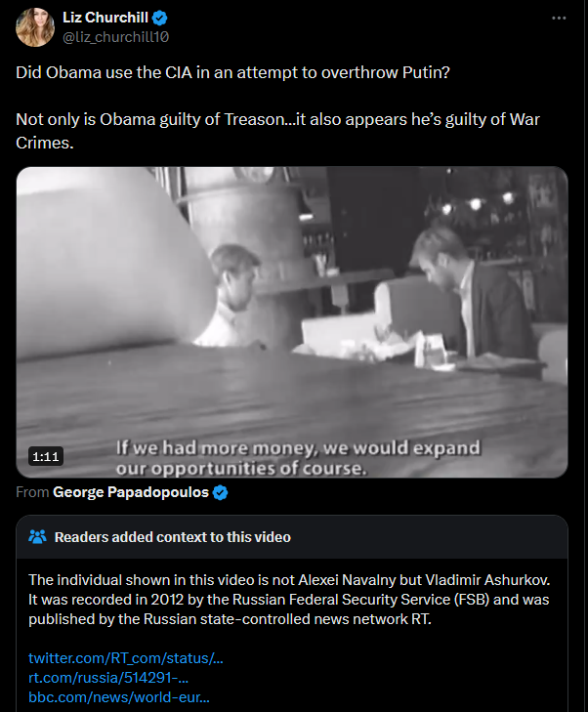
Task: Click the @liz_churchill10 handle
Action: click(115, 37)
